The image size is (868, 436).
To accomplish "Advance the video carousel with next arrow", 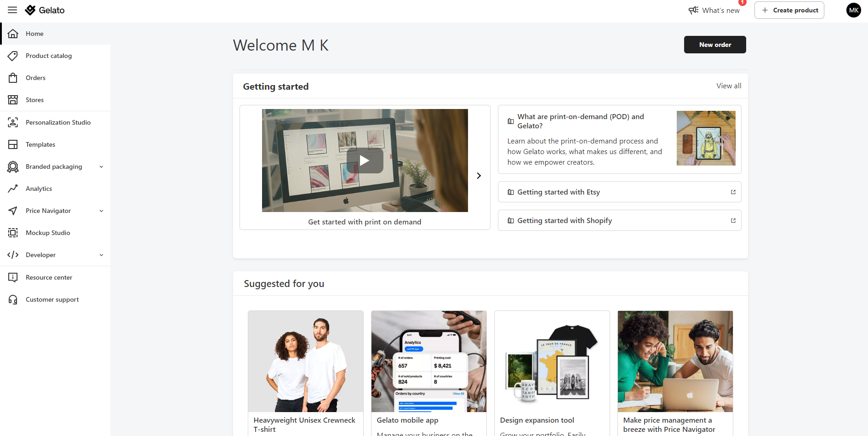I will pyautogui.click(x=479, y=176).
